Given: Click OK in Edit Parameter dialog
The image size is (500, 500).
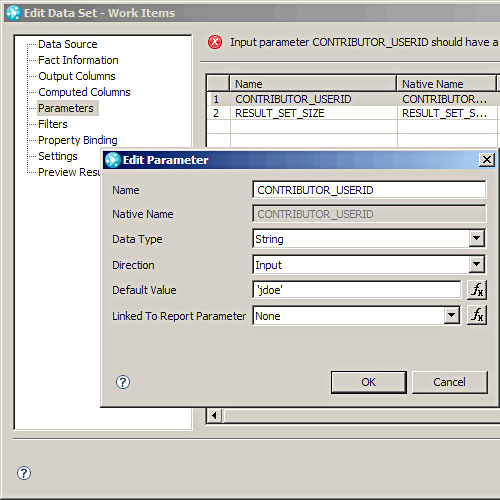Looking at the screenshot, I should click(369, 382).
